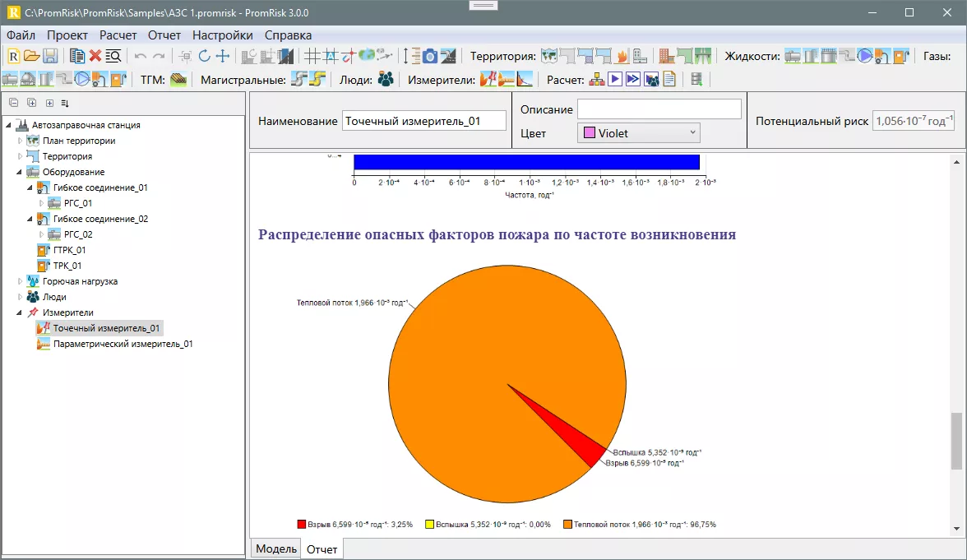The image size is (967, 560).
Task: Click the ТГМ wood logs icon
Action: pos(178,80)
